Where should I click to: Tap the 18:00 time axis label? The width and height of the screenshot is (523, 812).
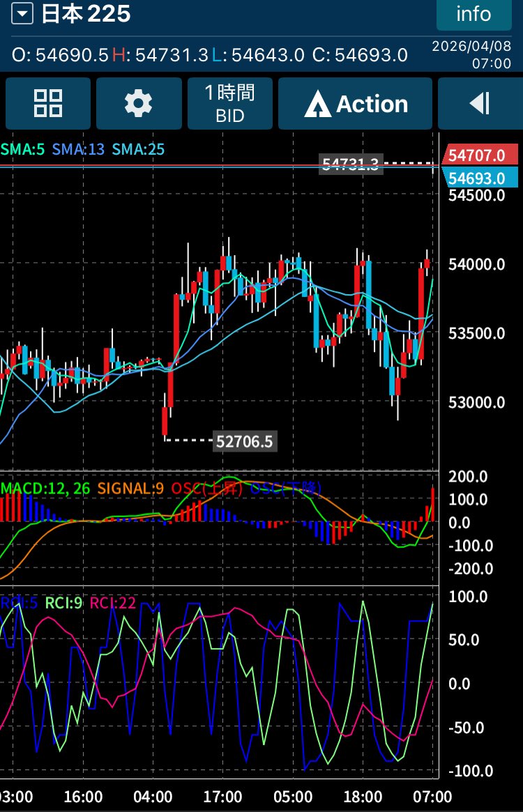363,797
